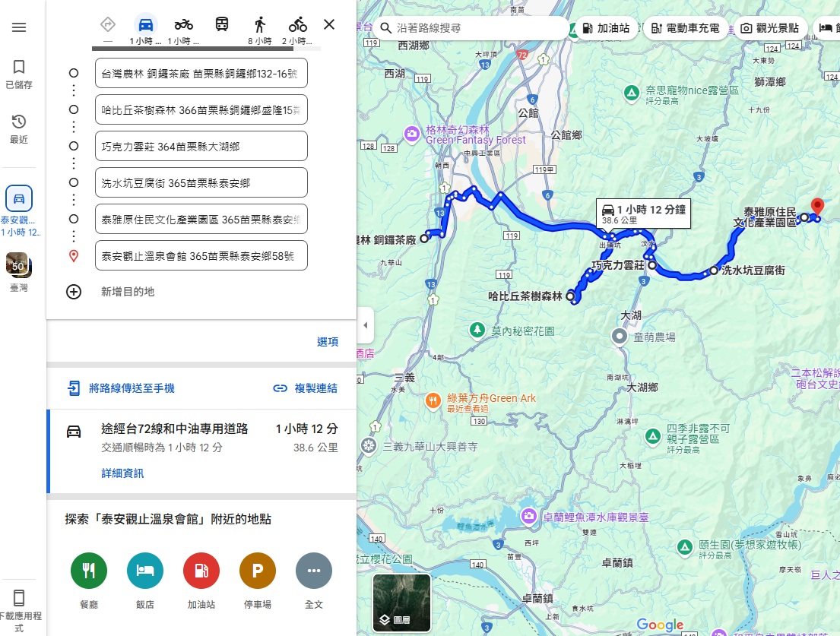The image size is (840, 636).
Task: Open the hamburger main menu
Action: pyautogui.click(x=19, y=27)
